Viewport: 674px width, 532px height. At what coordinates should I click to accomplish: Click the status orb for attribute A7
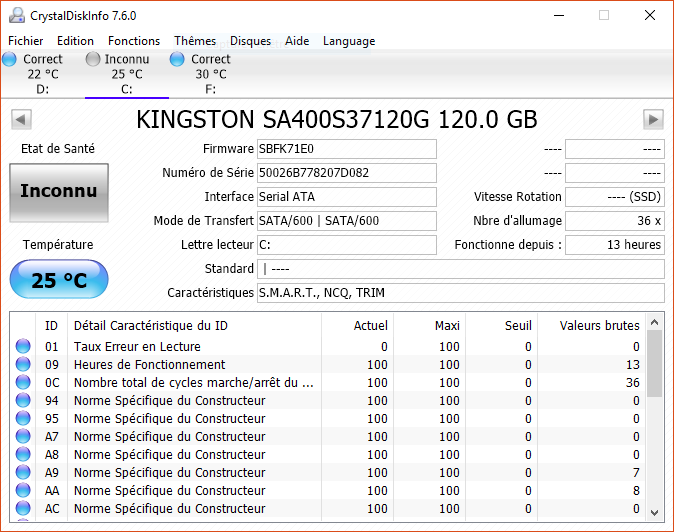click(23, 437)
